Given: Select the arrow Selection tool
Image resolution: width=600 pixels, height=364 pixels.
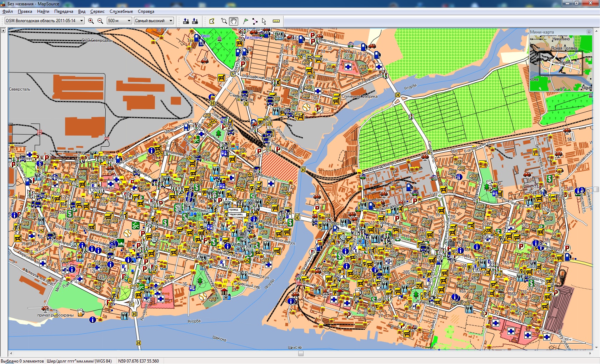Looking at the screenshot, I should 264,21.
